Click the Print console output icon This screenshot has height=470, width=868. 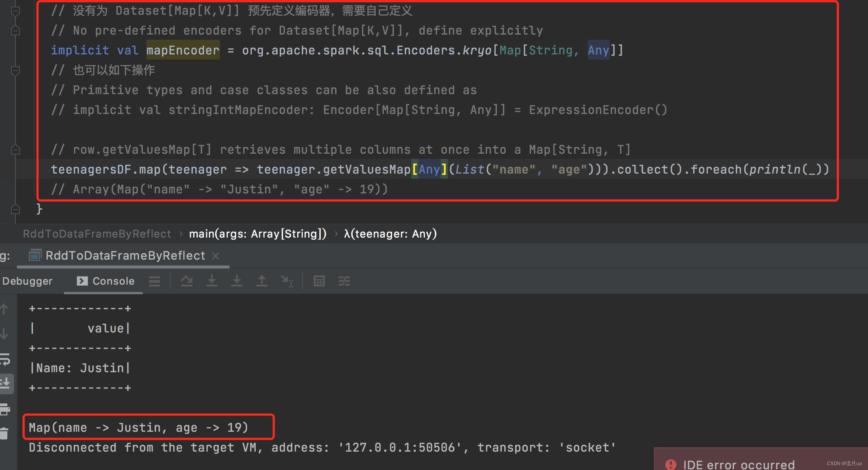click(x=5, y=409)
